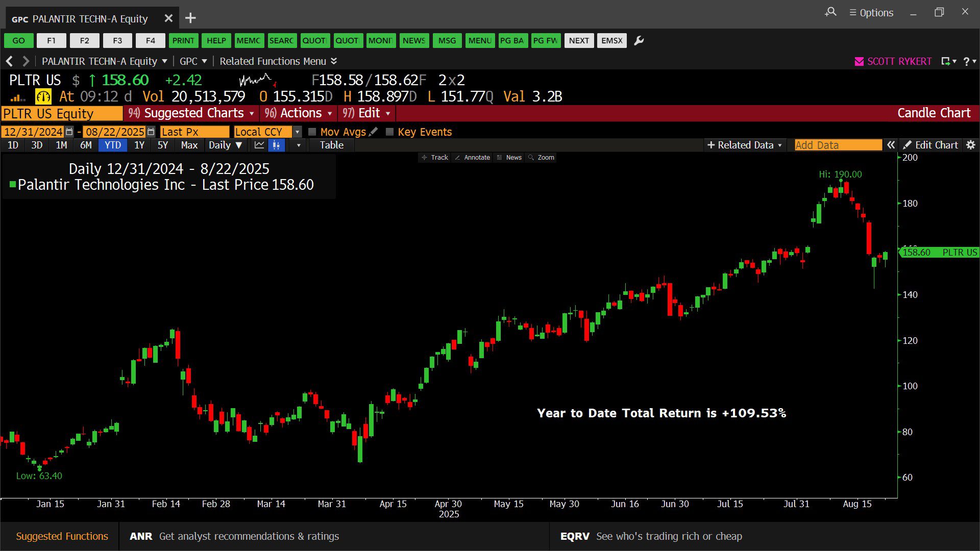This screenshot has height=551, width=980.
Task: Switch to line chart type icon
Action: (x=259, y=145)
